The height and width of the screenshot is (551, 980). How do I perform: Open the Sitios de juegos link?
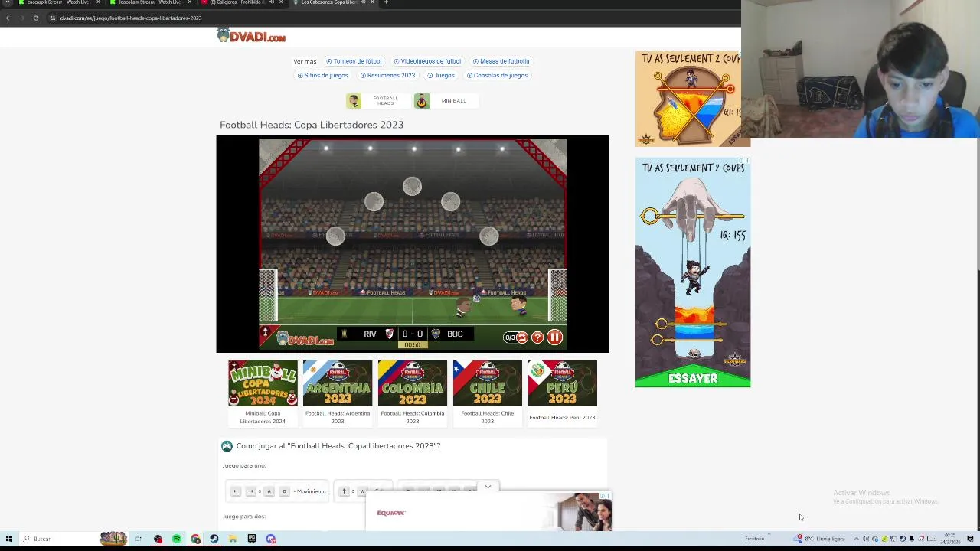322,75
